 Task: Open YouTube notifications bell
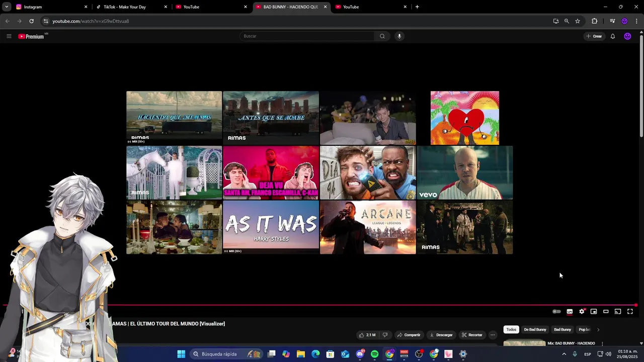click(x=612, y=36)
